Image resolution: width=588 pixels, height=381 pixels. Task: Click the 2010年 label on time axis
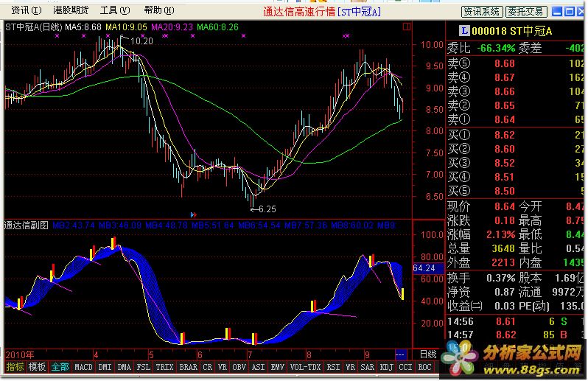[x=20, y=354]
